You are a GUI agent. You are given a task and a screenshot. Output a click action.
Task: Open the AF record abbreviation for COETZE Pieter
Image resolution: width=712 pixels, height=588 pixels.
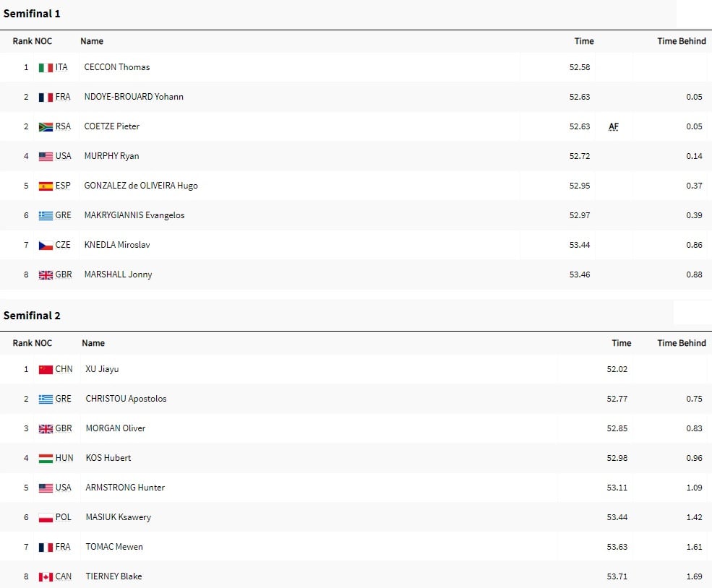614,126
